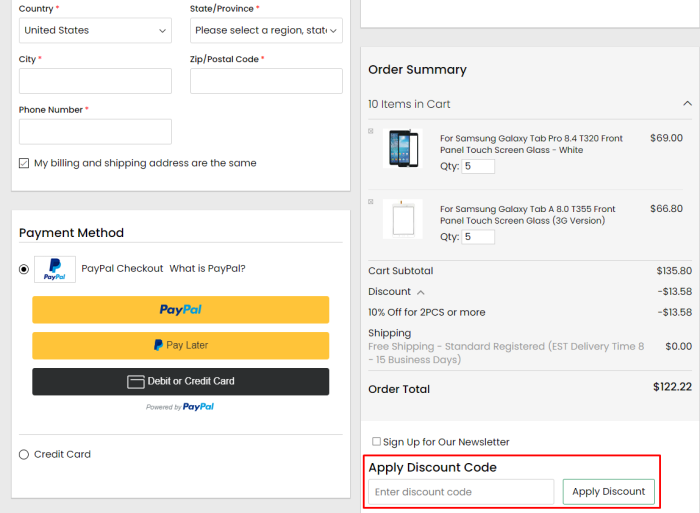Image resolution: width=700 pixels, height=513 pixels.
Task: Remove the Galaxy Tab Pro 8.4 T320 item
Action: (371, 131)
